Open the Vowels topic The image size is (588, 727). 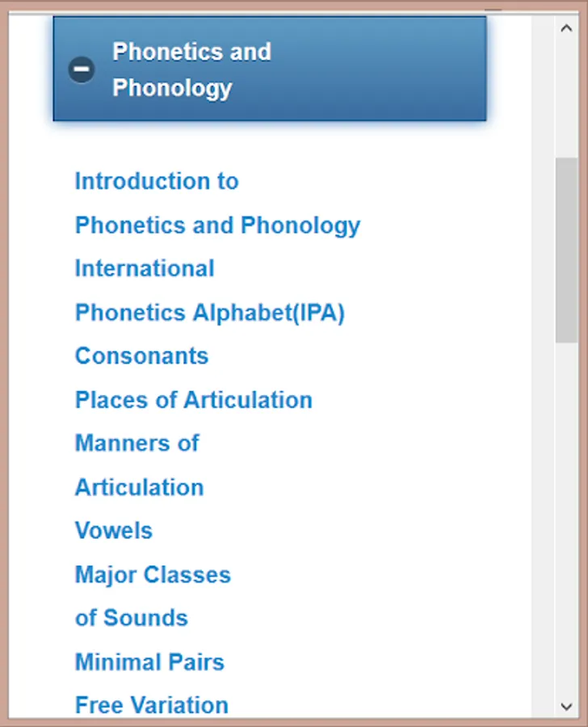coord(114,531)
